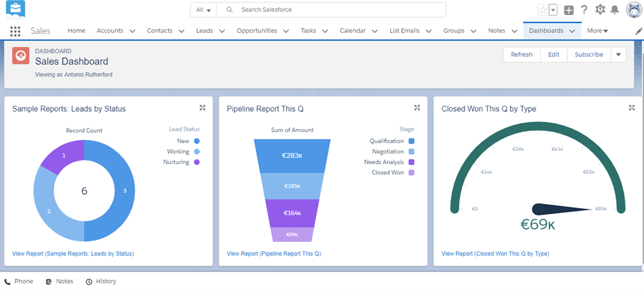Expand the Closed Won gauge chart
Screen dimensions: 644x289
(x=632, y=108)
